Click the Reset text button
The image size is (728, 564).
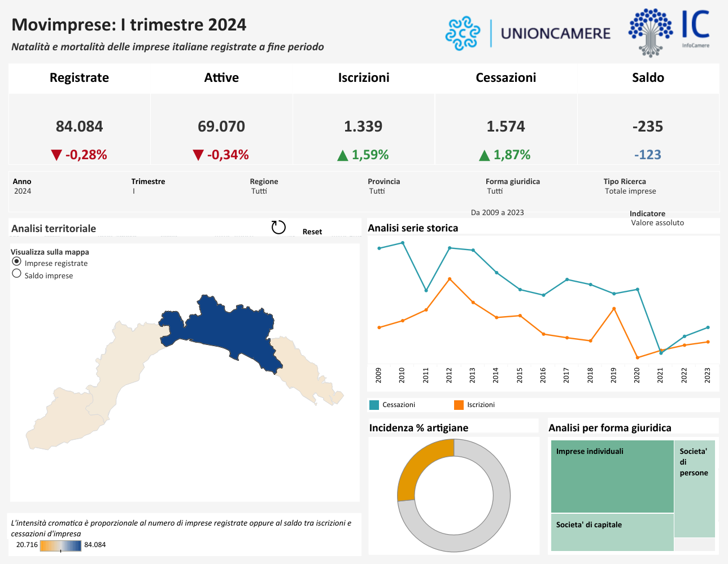[312, 232]
